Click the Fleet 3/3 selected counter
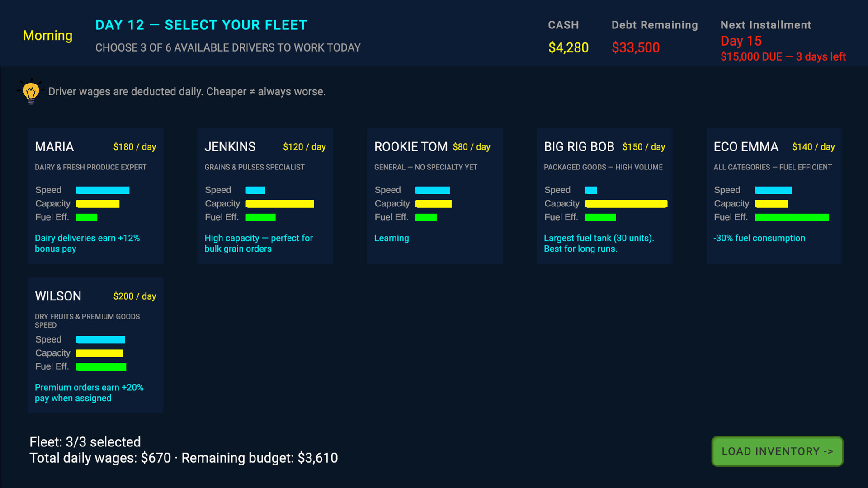 click(x=85, y=442)
